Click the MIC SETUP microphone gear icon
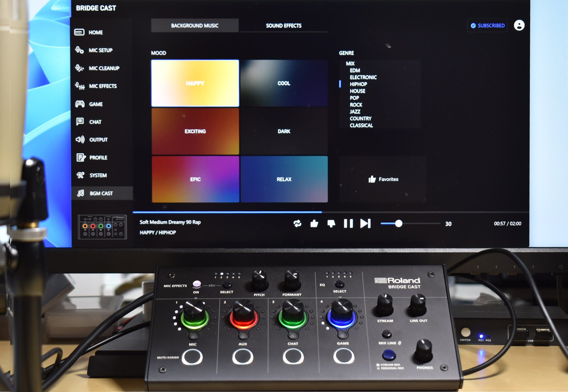Screen dimensions: 568x392 (x=79, y=50)
